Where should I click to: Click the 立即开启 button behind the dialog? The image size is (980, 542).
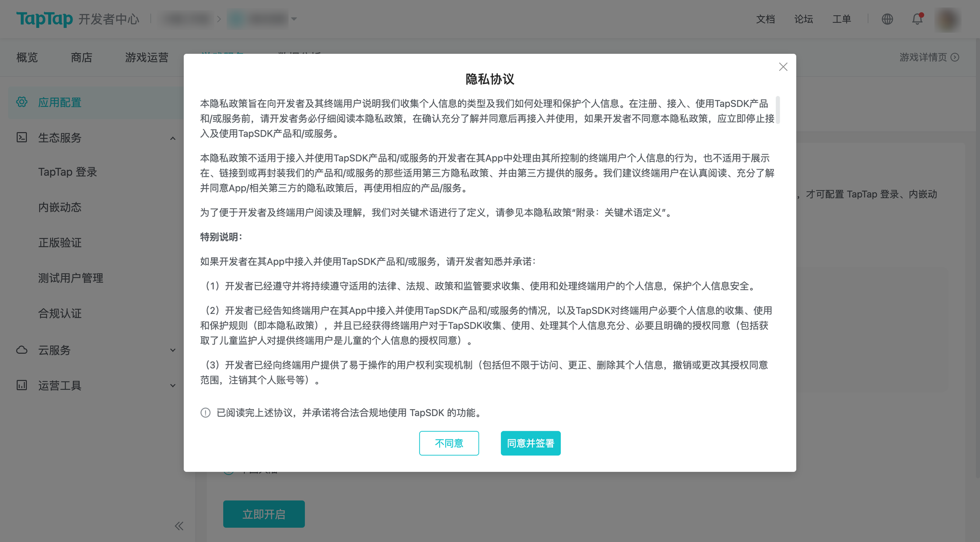pos(264,514)
